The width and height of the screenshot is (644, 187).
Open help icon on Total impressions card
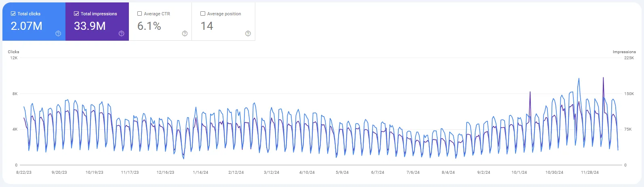(x=121, y=33)
